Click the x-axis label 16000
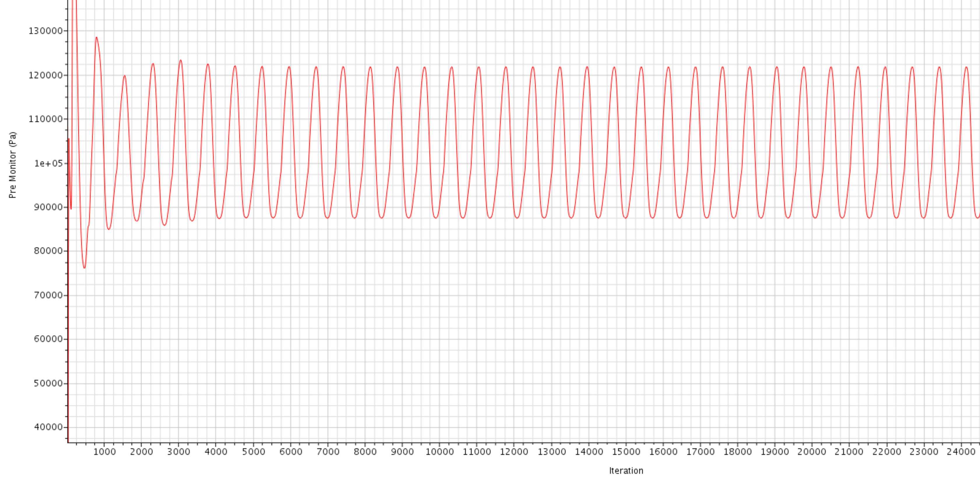980x478 pixels. [x=664, y=452]
